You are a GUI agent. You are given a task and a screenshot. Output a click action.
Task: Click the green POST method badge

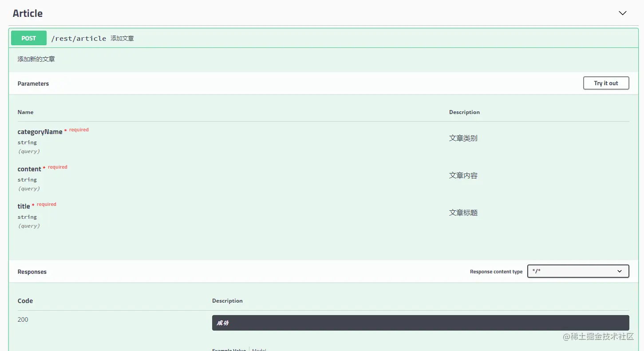point(29,38)
